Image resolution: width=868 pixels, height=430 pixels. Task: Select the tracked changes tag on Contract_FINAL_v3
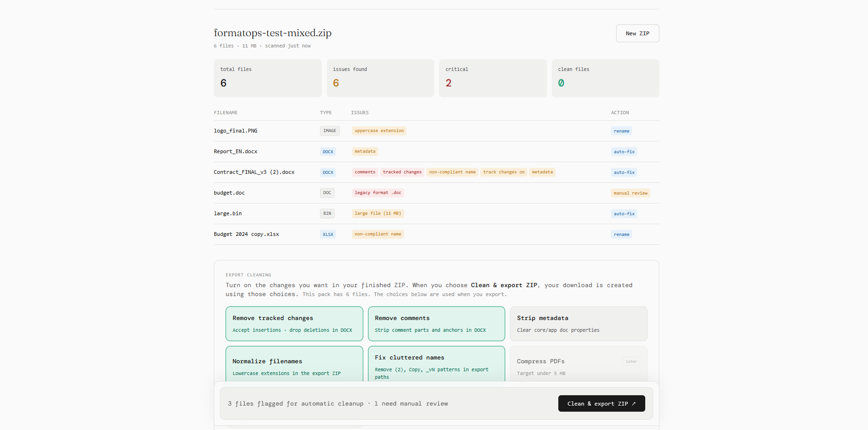(402, 172)
